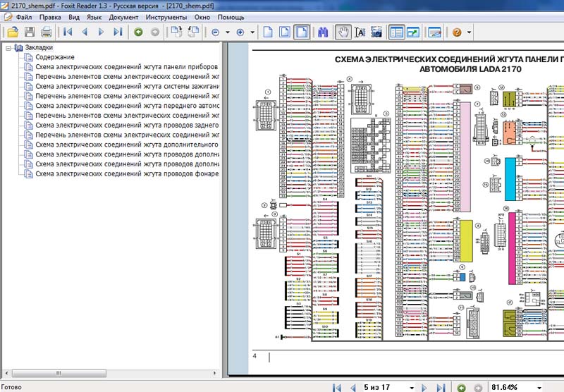Viewport: 564px width, 392px height.
Task: Click the green previous view button in toolbar
Action: point(138,32)
